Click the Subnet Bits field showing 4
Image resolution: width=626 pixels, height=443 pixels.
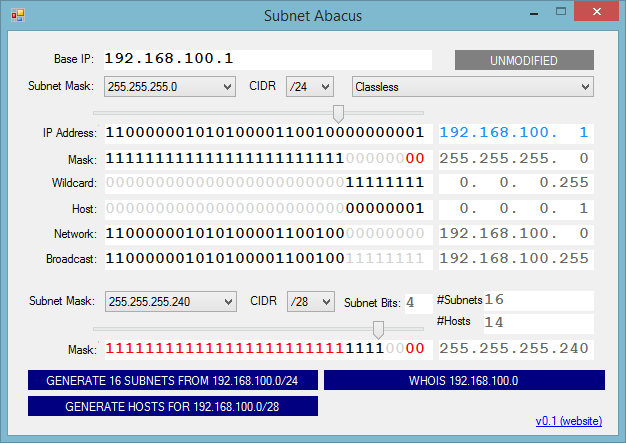point(418,303)
